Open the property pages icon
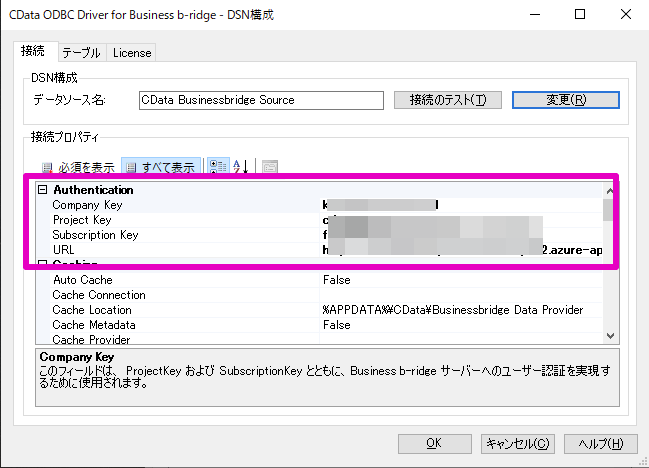Viewport: 649px width, 468px height. click(x=270, y=167)
